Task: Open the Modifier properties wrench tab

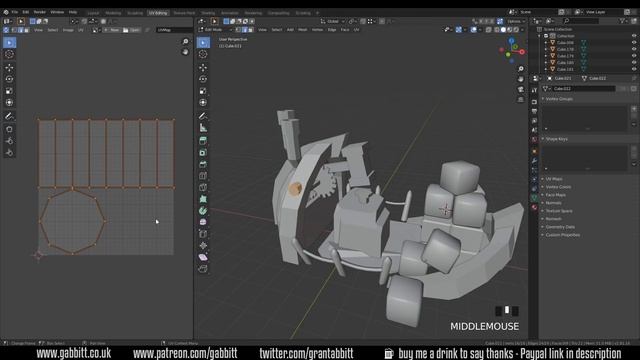Action: point(534,161)
